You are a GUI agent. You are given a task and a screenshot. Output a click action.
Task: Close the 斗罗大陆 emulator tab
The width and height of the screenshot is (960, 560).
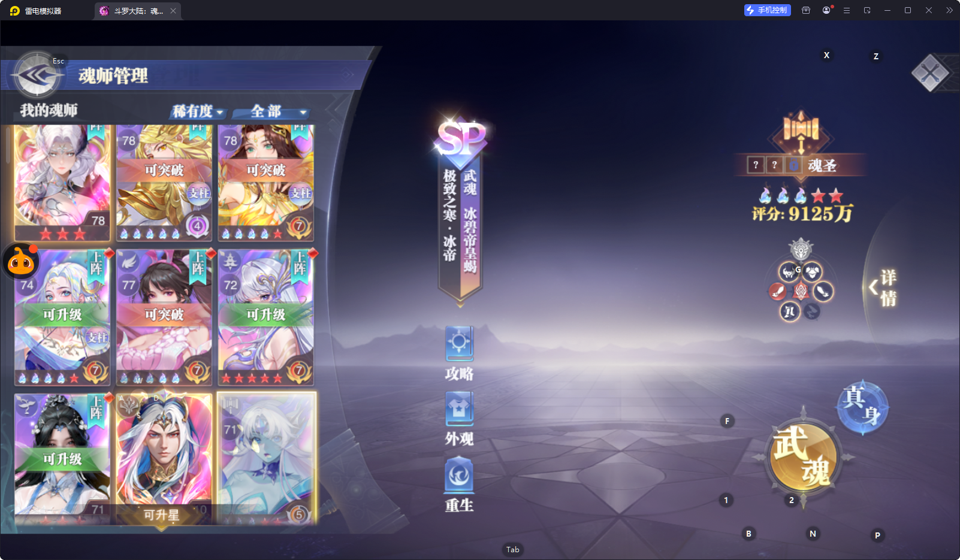point(173,11)
